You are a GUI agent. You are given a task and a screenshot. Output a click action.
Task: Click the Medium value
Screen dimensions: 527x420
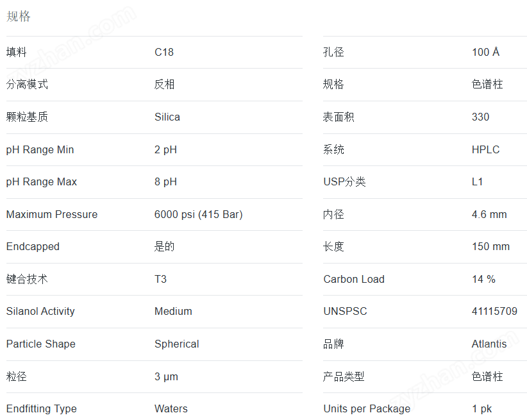pos(174,311)
